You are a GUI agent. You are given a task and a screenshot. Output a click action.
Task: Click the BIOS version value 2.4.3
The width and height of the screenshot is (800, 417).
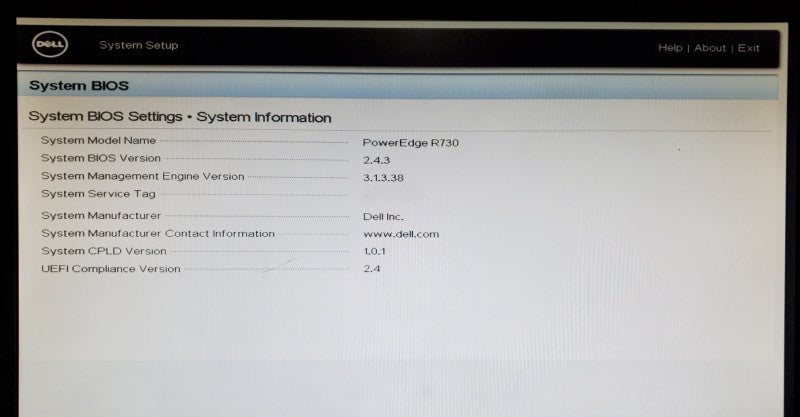point(377,160)
